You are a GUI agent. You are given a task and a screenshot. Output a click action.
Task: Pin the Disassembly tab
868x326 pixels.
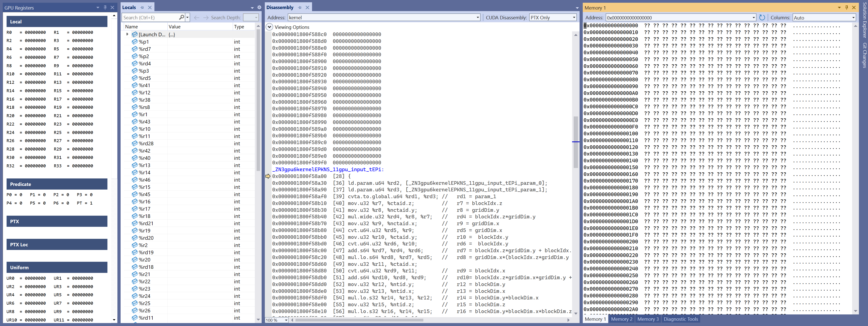click(x=300, y=7)
